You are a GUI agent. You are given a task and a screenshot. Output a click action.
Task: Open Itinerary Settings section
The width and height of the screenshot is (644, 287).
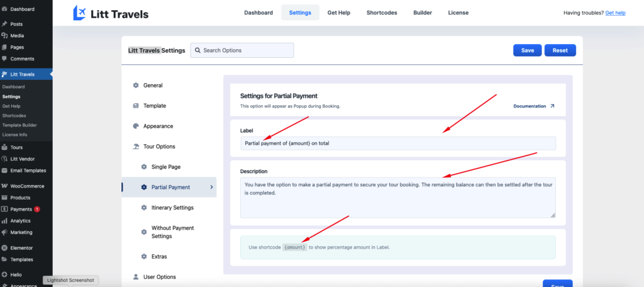click(172, 208)
